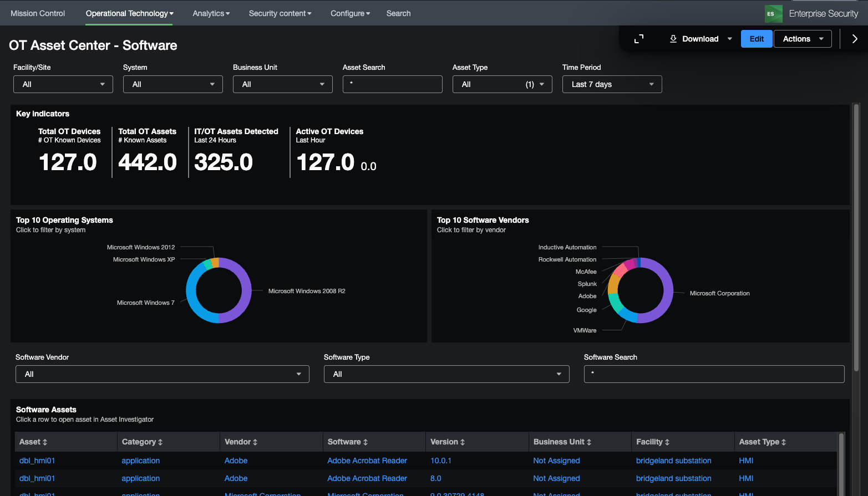Click the Software Search input field
868x496 pixels.
pos(714,374)
